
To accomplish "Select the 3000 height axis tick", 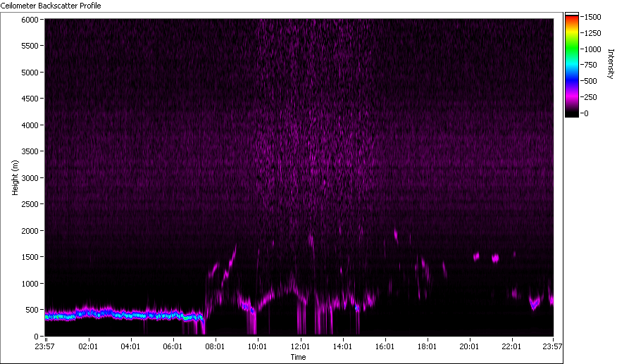I will point(30,178).
